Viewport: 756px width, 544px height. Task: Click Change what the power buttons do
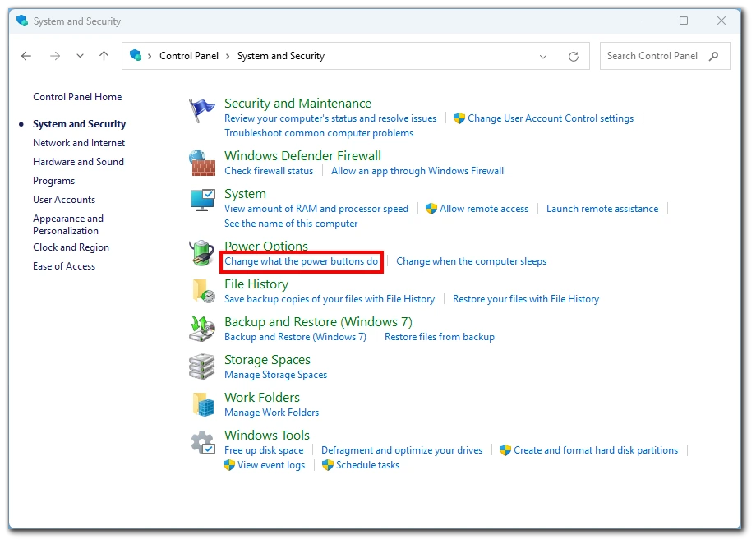(301, 261)
